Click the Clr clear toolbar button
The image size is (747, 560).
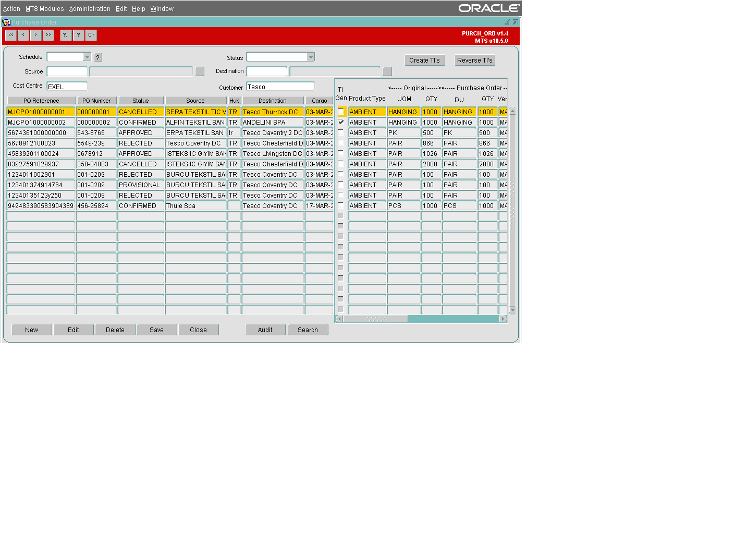tap(91, 35)
